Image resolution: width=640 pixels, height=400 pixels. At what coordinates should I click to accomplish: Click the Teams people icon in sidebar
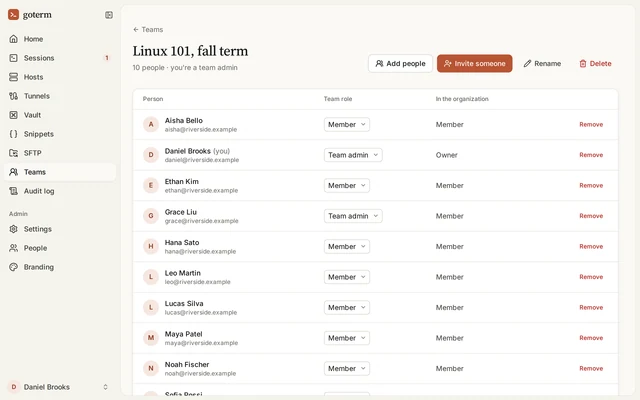pyautogui.click(x=13, y=172)
